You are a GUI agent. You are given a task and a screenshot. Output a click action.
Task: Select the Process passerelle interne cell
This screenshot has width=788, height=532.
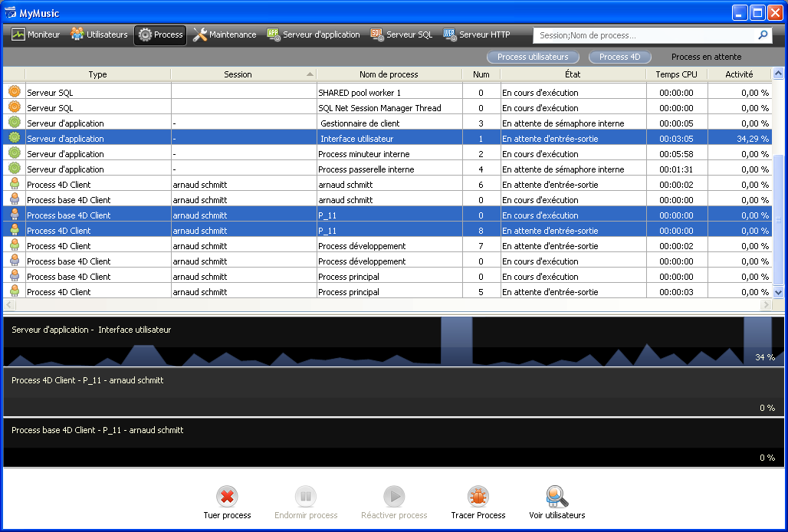[389, 169]
